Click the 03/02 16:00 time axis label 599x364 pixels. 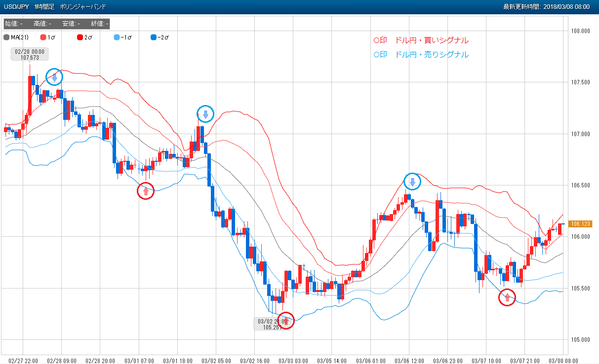point(255,361)
